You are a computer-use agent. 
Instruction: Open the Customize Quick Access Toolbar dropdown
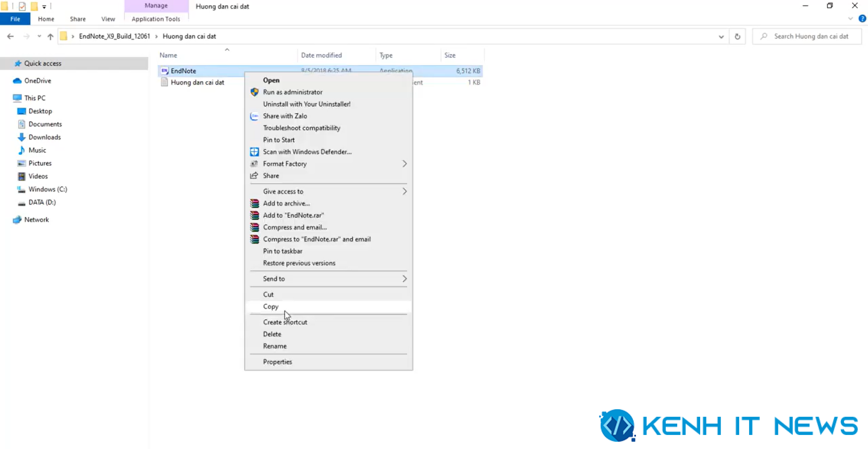point(44,6)
